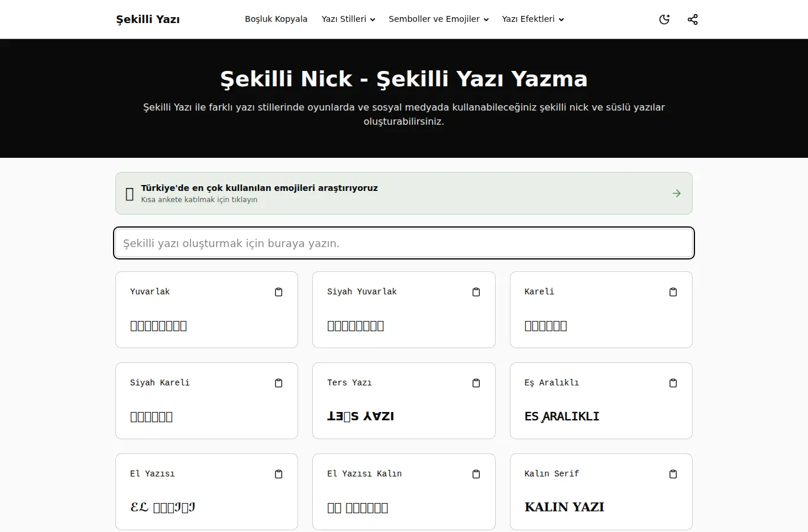Copy the Ters Yazı style text
The width and height of the screenshot is (808, 532).
[476, 383]
